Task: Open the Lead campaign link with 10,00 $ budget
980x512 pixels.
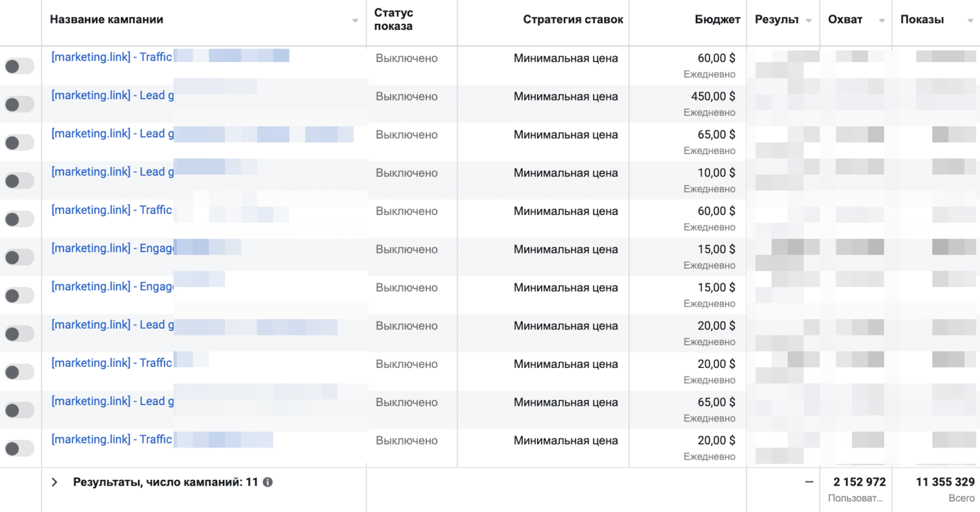Action: 112,172
